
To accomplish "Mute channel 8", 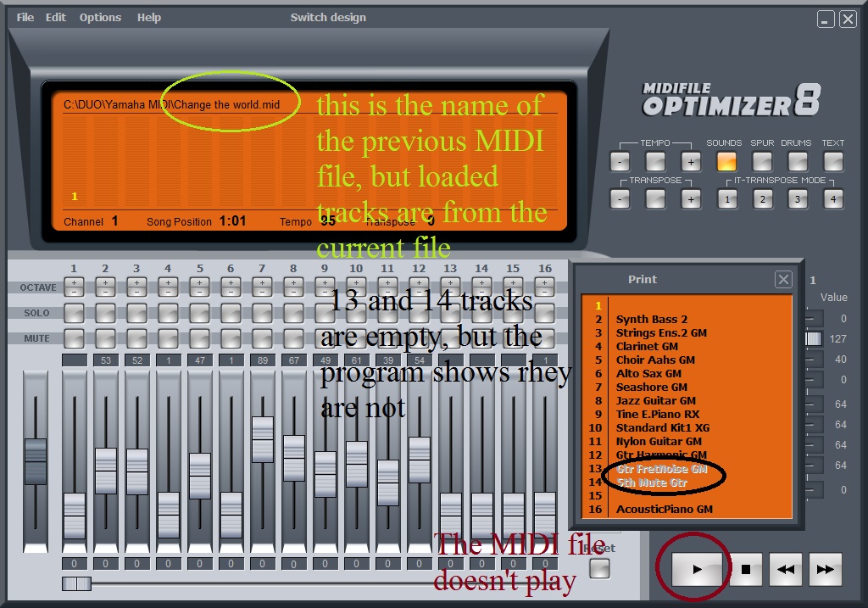I will pos(293,338).
